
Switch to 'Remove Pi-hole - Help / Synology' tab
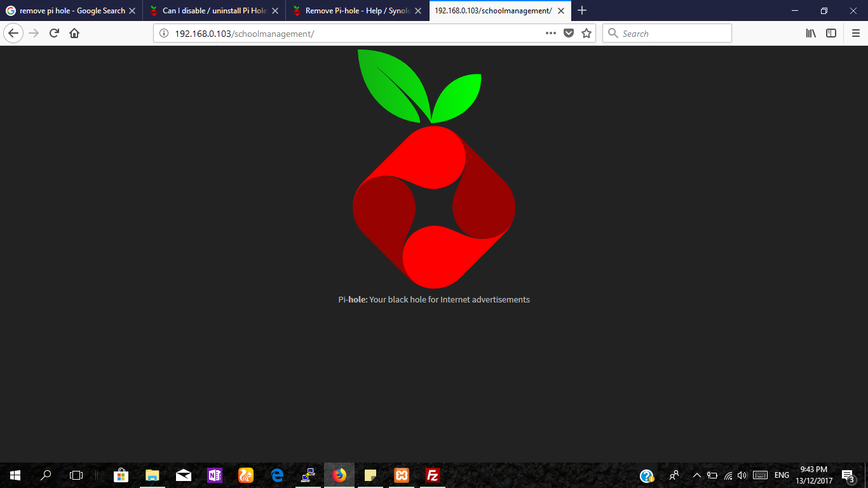click(357, 11)
